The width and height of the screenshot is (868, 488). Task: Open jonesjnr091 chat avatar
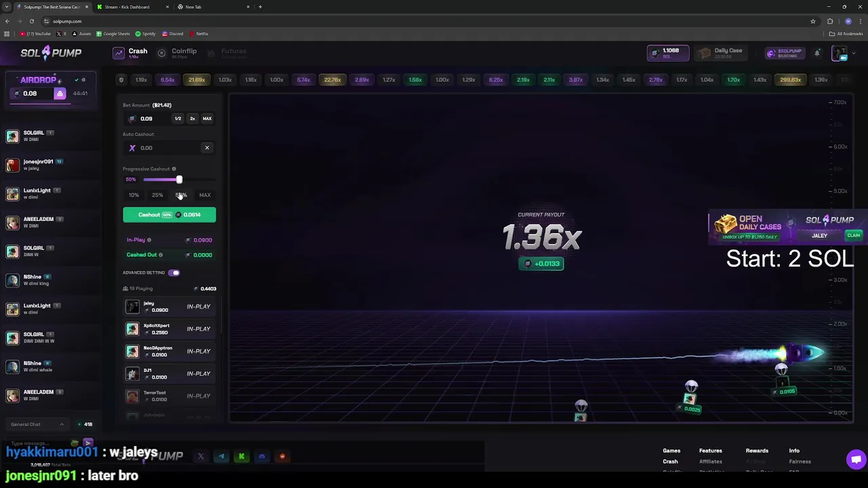12,165
